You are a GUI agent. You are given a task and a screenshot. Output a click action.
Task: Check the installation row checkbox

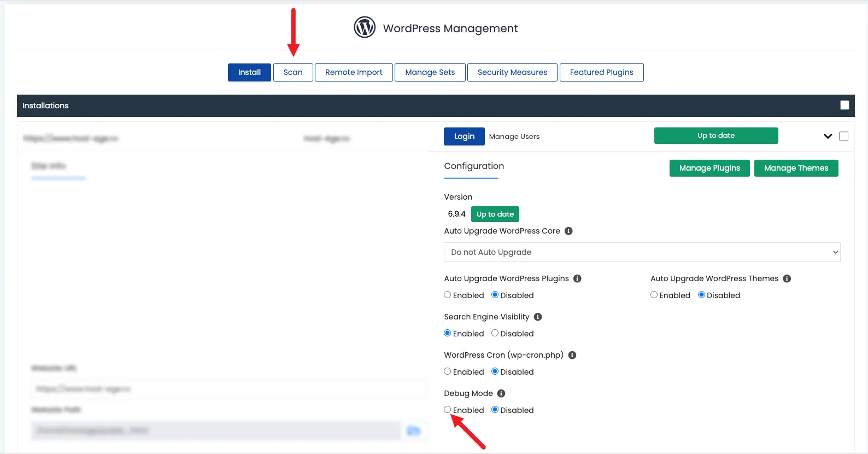click(x=843, y=136)
